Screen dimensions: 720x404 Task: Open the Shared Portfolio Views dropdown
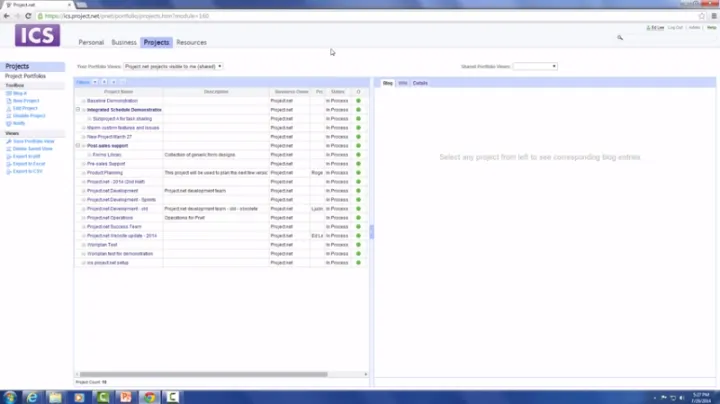[x=535, y=67]
